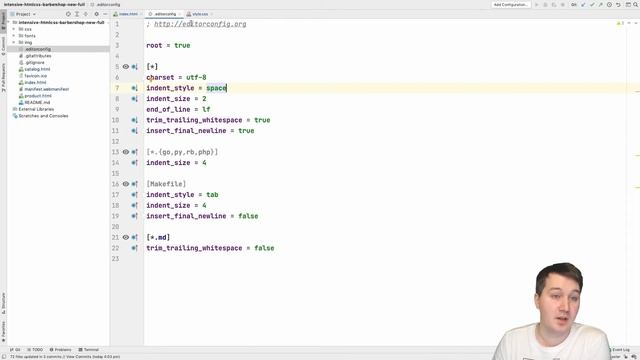Screen dimensions: 640x360
Task: Click the Collapse All icon in Project panel header
Action: pos(86,14)
